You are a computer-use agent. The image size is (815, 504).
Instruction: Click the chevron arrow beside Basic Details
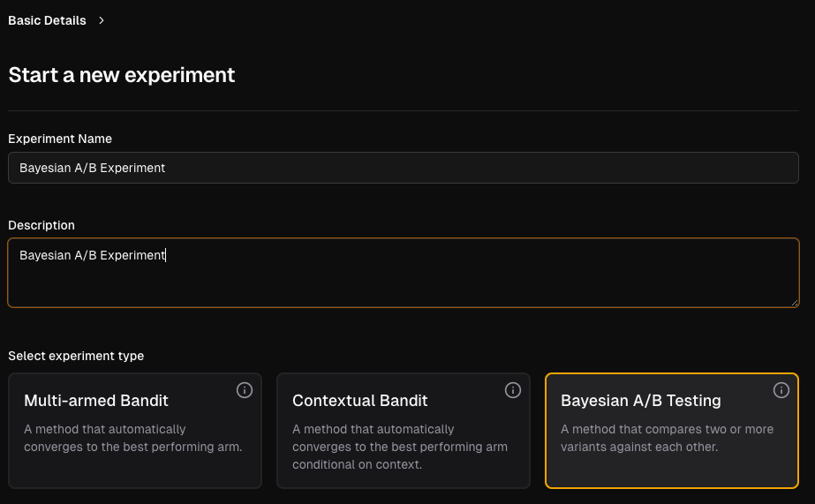(102, 20)
